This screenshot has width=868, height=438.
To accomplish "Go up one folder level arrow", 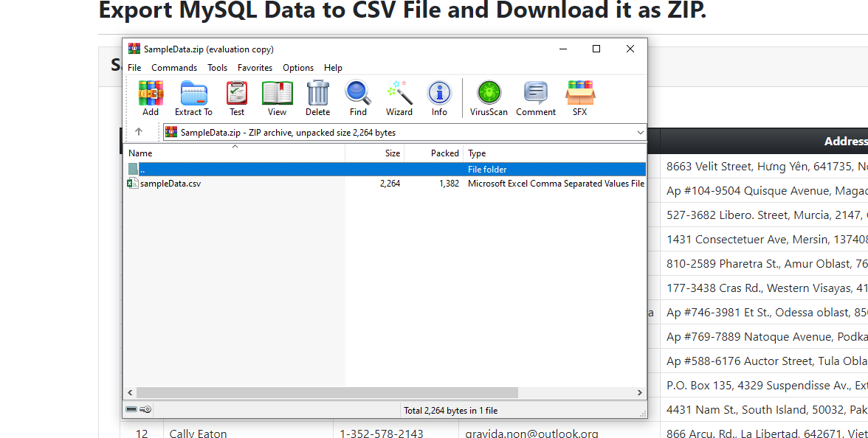I will click(x=139, y=131).
